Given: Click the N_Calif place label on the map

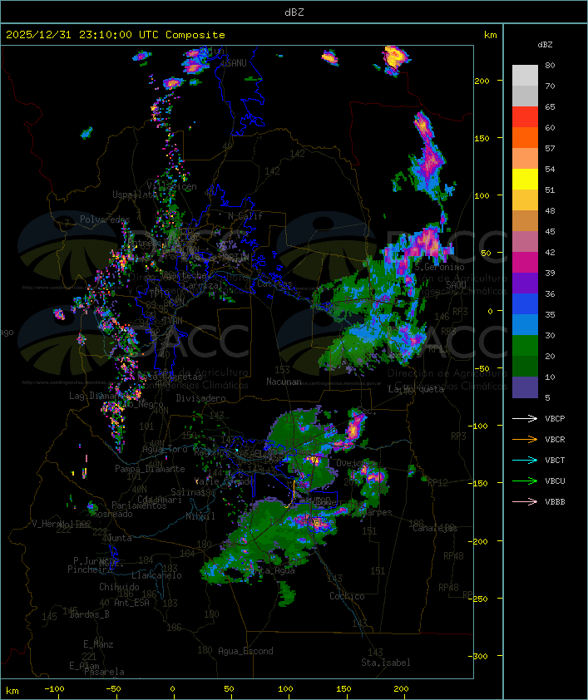Looking at the screenshot, I should [245, 216].
